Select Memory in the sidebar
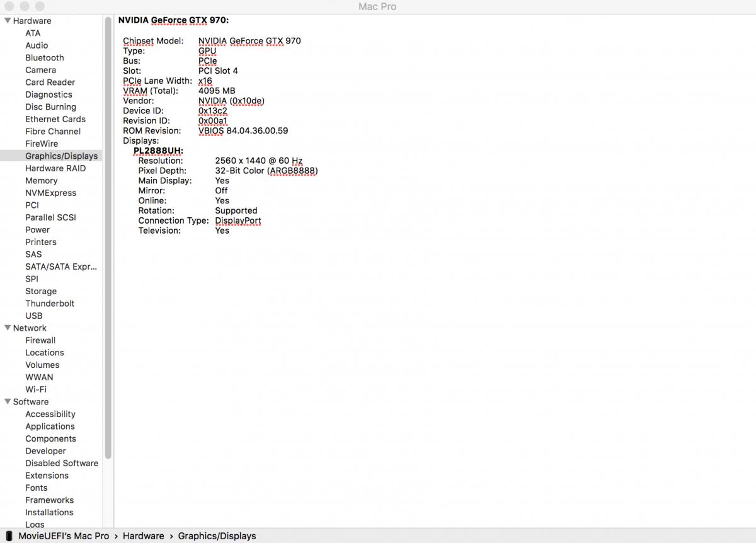The height and width of the screenshot is (543, 756). [x=41, y=181]
